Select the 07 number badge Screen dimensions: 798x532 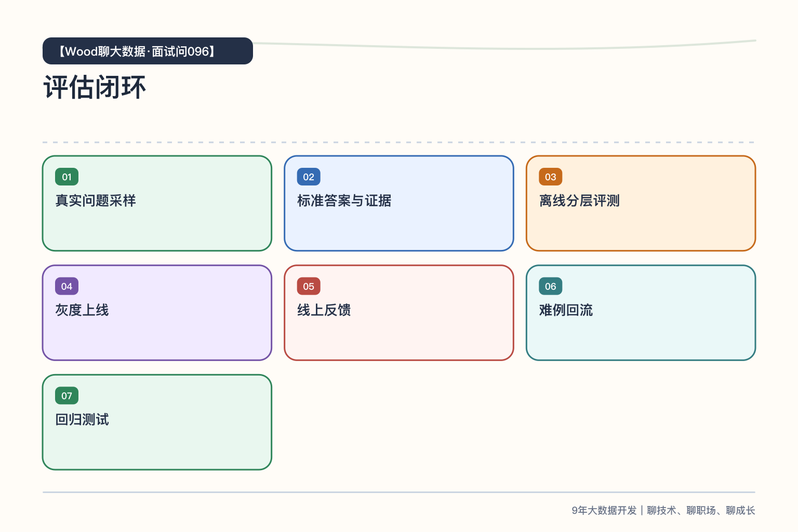point(66,396)
